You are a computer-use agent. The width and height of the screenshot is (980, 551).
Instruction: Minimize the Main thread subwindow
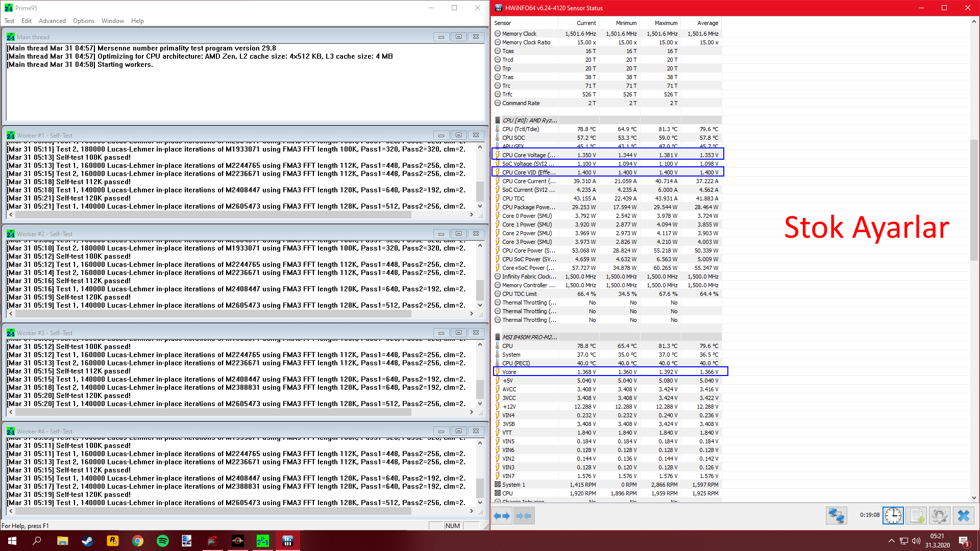[x=441, y=37]
